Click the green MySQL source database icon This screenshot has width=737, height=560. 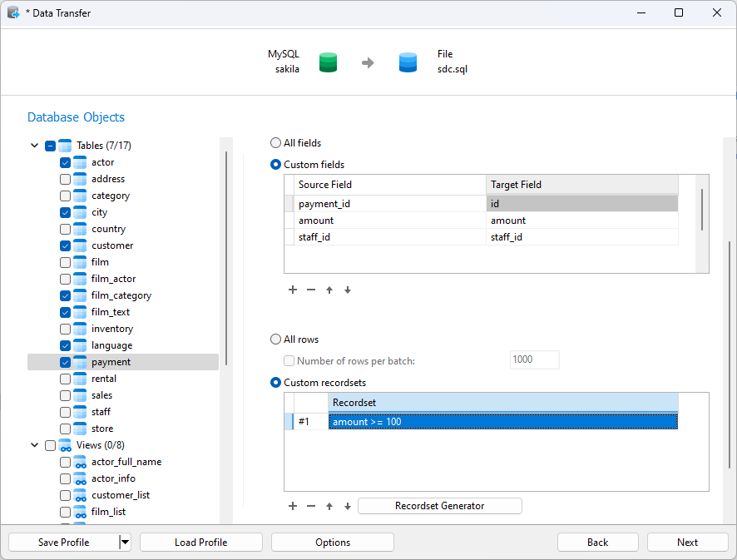(329, 62)
